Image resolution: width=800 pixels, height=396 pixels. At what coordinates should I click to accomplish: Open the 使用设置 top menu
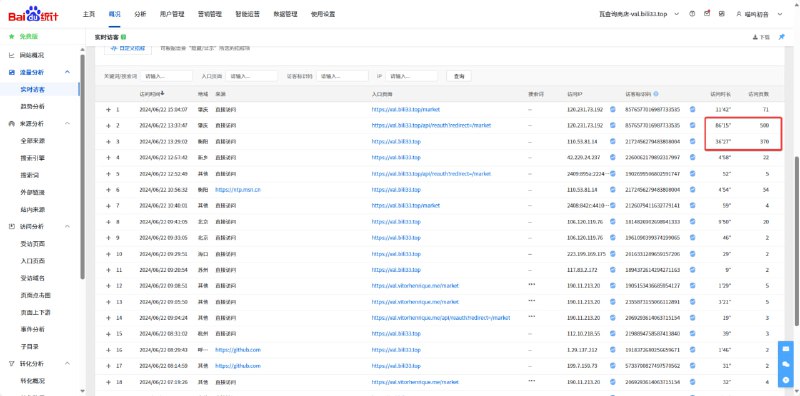point(323,14)
